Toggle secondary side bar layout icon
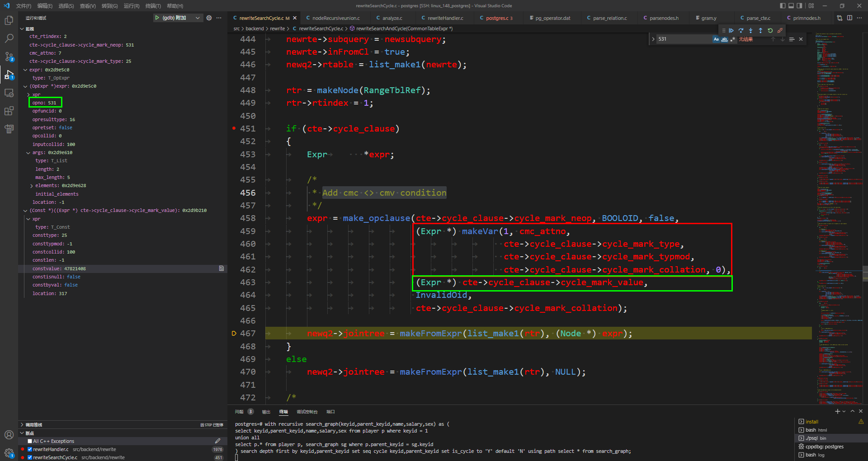 (799, 6)
